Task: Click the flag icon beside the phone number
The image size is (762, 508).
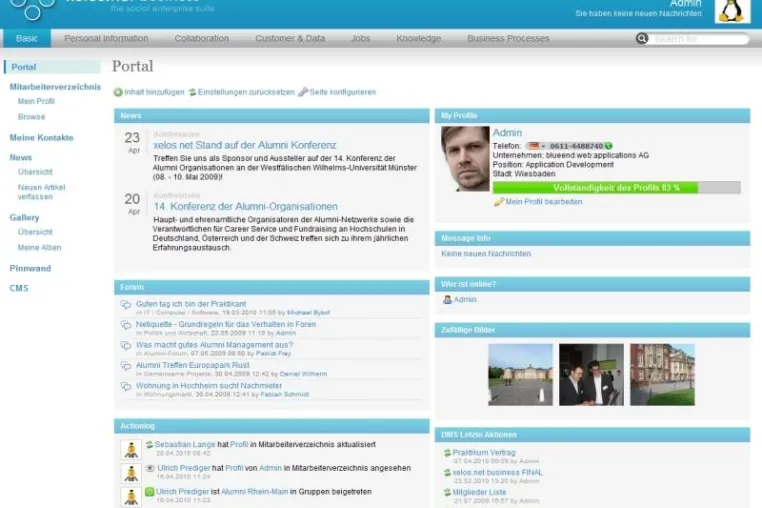Action: click(534, 146)
